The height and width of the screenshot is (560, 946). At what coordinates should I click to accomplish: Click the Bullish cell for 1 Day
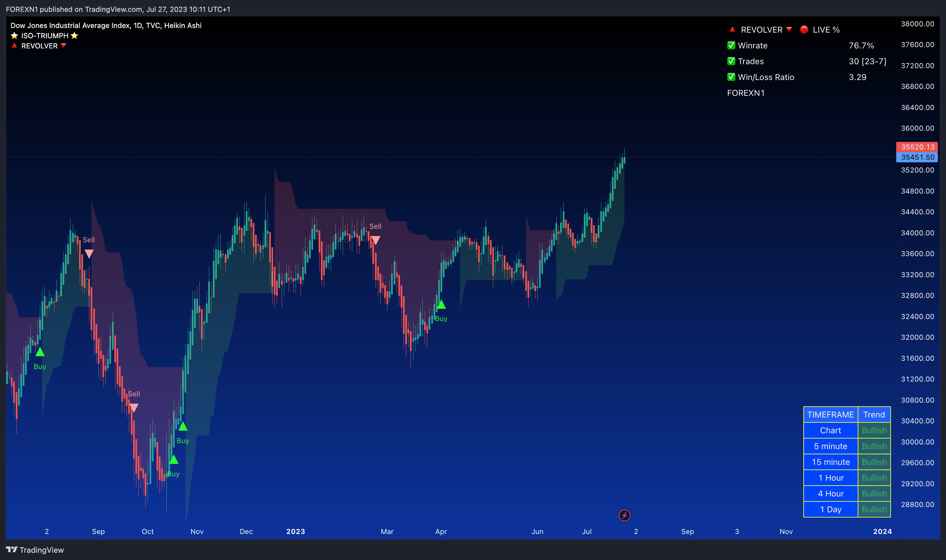(874, 509)
